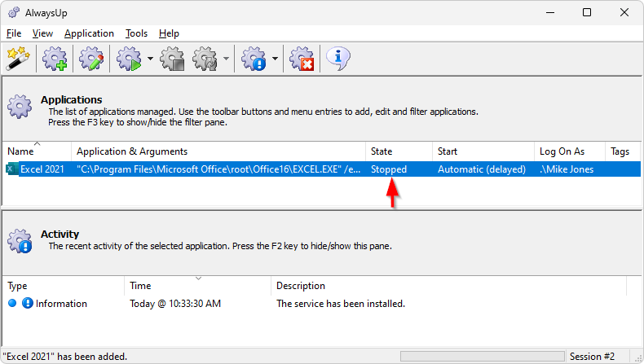
Task: Open the Application menu
Action: pyautogui.click(x=89, y=33)
